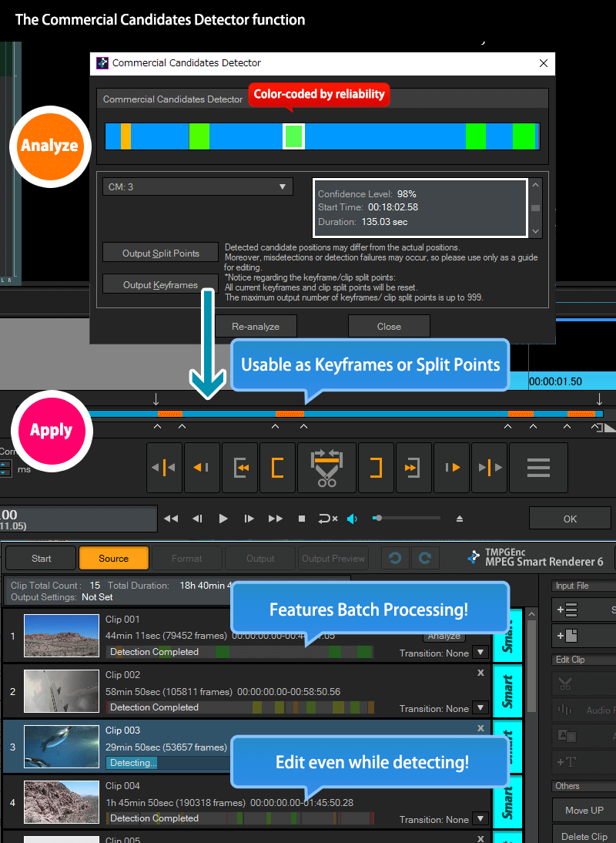Screen dimensions: 616x843
Task: Step forward one frame with orange right arrow
Action: pos(452,468)
